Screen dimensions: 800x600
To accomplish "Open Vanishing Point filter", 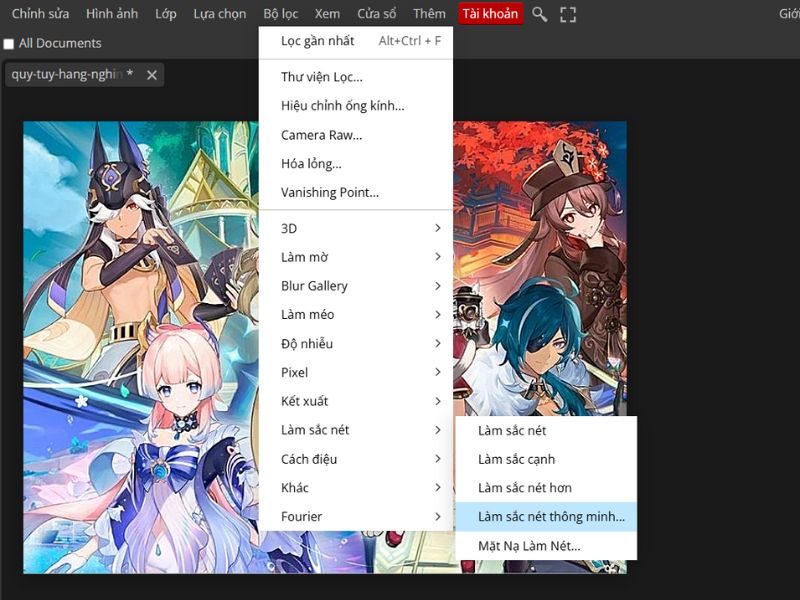I will [356, 192].
